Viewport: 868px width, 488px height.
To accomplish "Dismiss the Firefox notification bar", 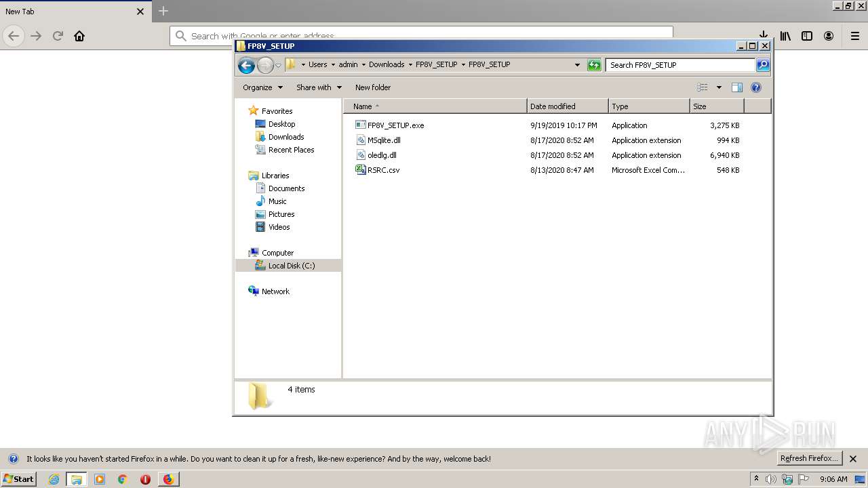I will 853,459.
